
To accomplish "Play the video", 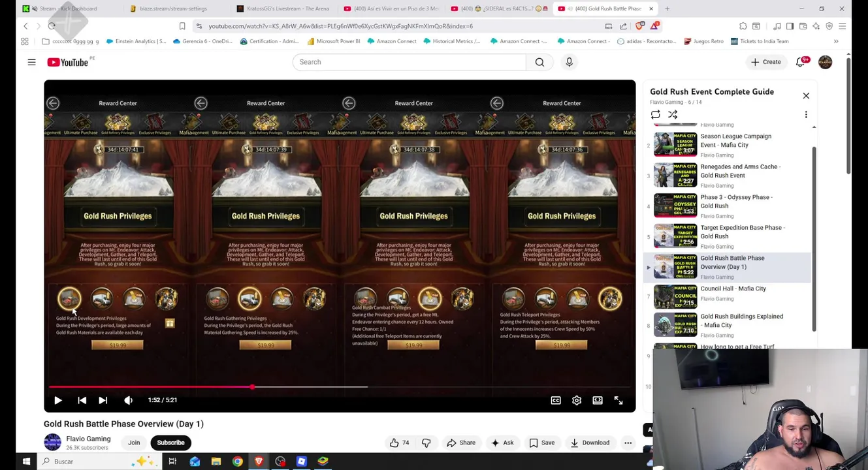I will [58, 400].
